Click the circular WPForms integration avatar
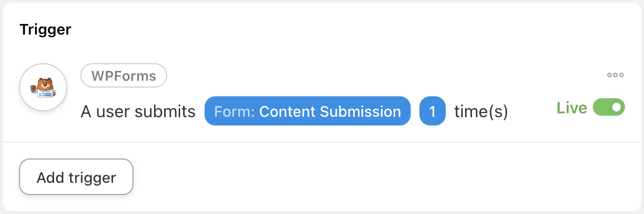 pyautogui.click(x=43, y=88)
